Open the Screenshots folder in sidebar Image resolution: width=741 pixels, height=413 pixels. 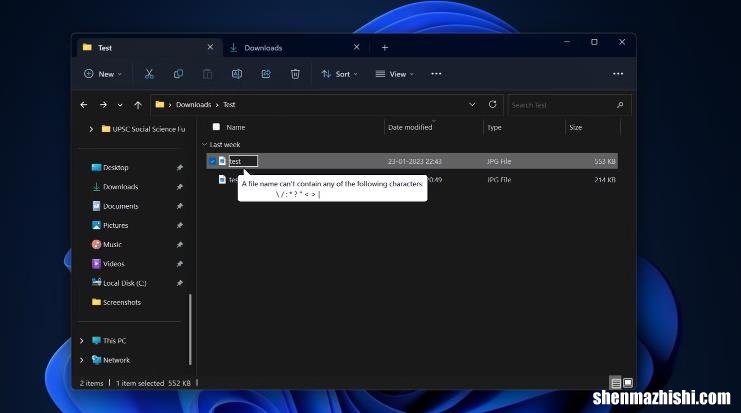(x=116, y=302)
